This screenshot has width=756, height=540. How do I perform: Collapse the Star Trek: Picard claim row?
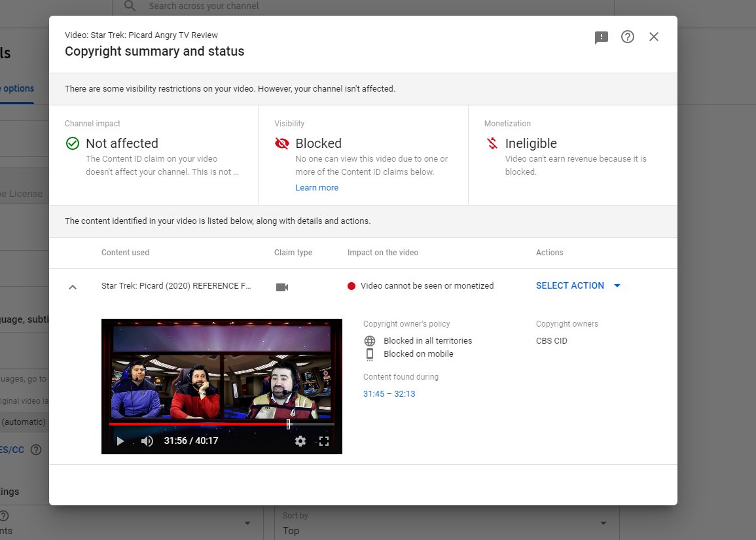(73, 287)
